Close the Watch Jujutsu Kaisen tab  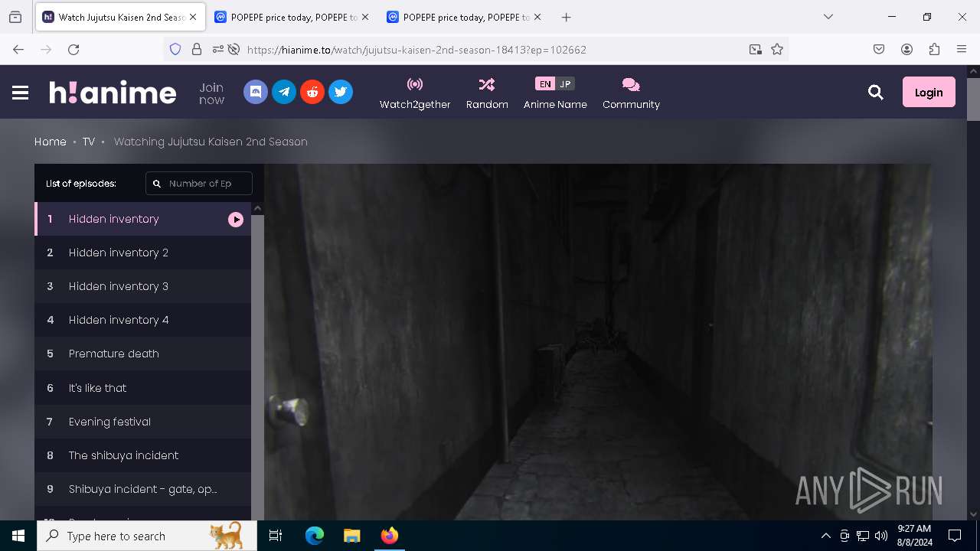[193, 17]
